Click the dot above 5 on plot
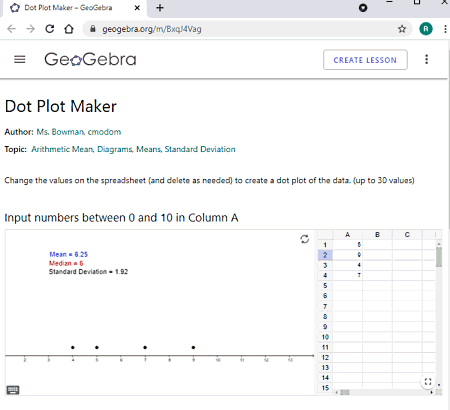The height and width of the screenshot is (410, 450). tap(97, 347)
